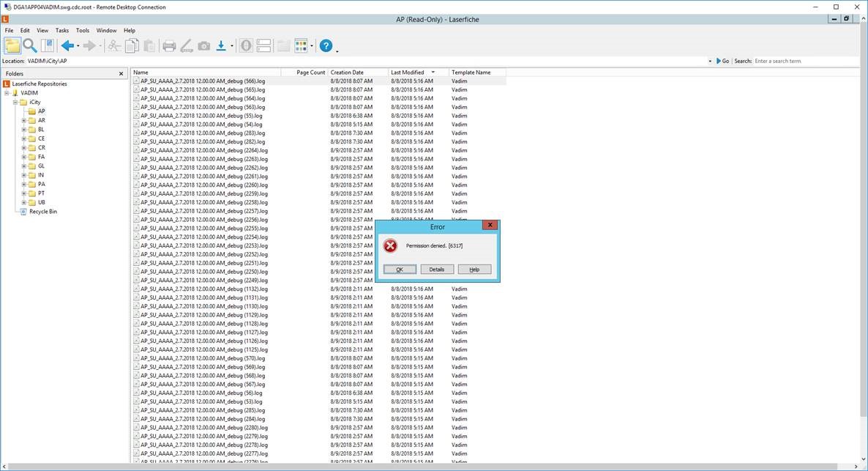Expand the AR folder tree node
This screenshot has width=868, height=471.
(x=24, y=120)
